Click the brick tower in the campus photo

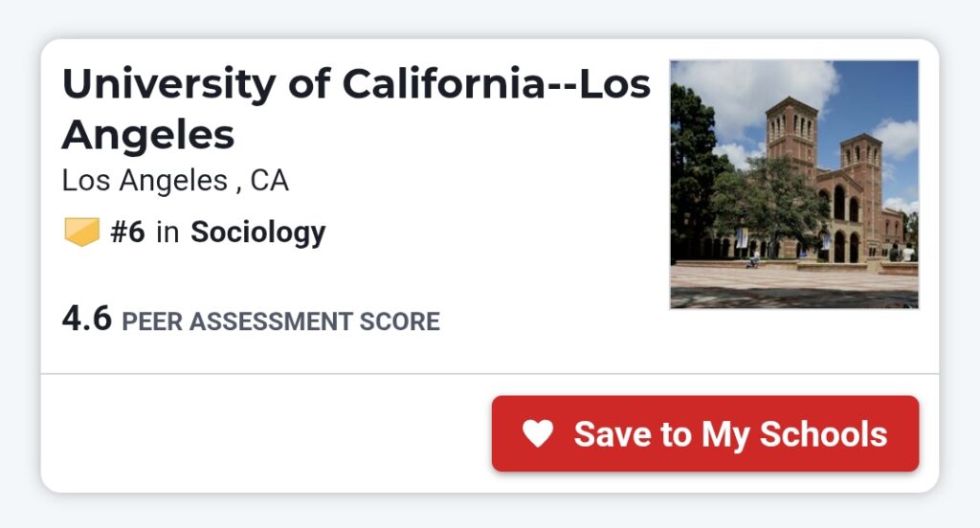coord(791,134)
